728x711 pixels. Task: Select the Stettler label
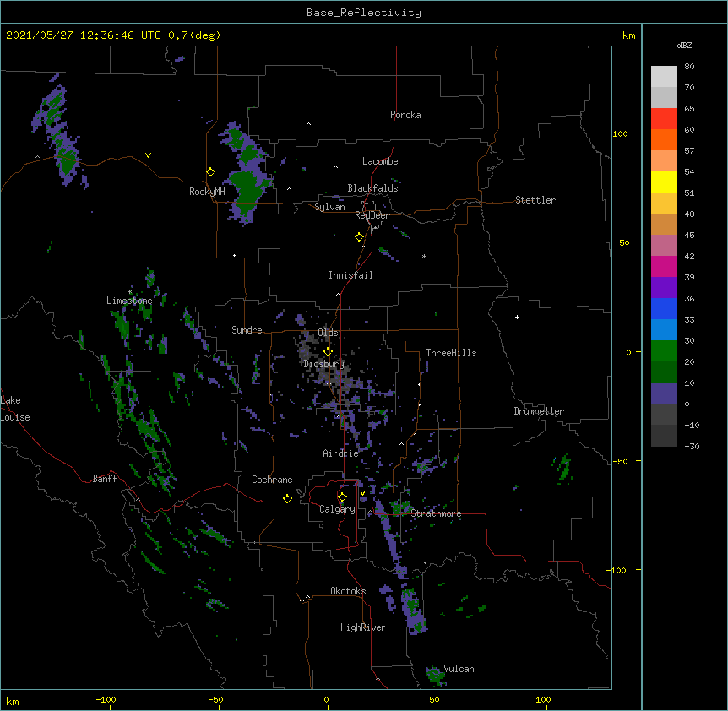click(x=535, y=200)
